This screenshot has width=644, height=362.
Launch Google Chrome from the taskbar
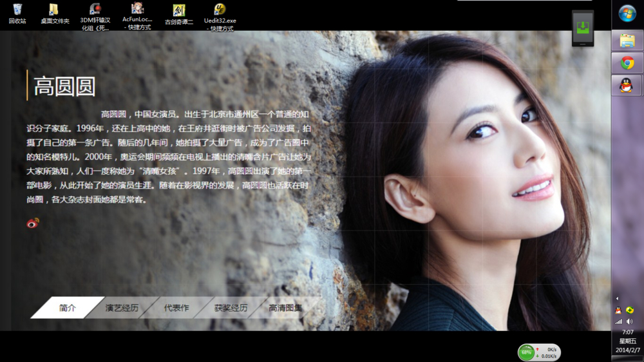[627, 63]
